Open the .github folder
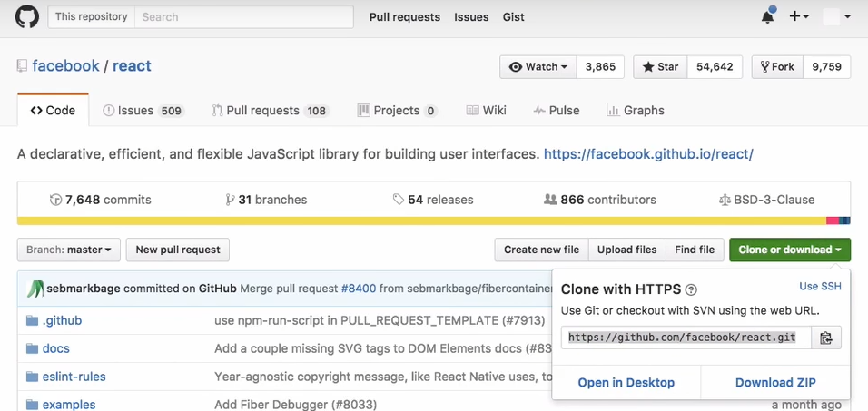868x411 pixels. click(62, 320)
